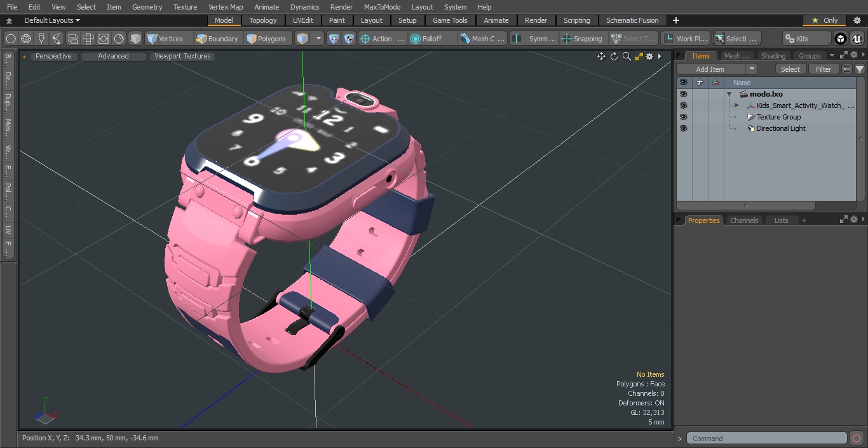Toggle Snapping on
The height and width of the screenshot is (448, 868).
[x=583, y=39]
